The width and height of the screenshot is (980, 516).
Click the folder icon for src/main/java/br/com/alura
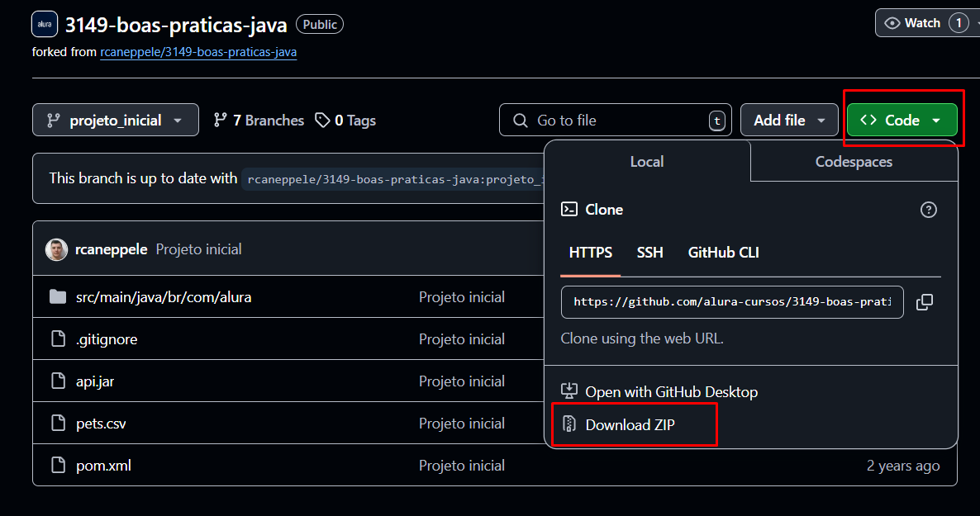[58, 296]
